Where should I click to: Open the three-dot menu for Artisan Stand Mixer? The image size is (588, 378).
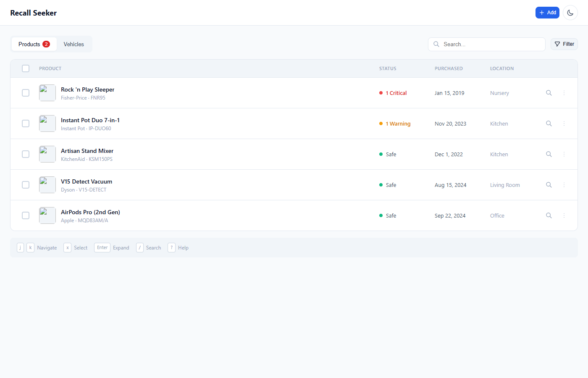(564, 154)
